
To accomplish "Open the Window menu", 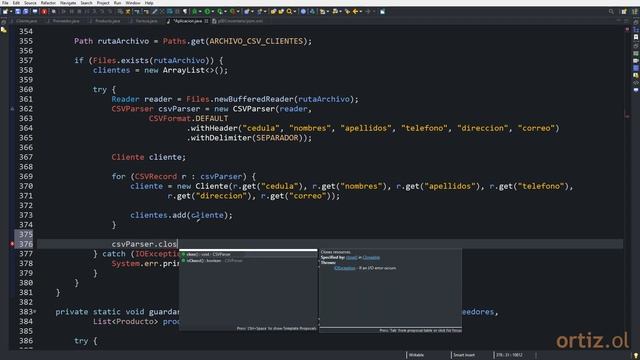I will [x=133, y=3].
